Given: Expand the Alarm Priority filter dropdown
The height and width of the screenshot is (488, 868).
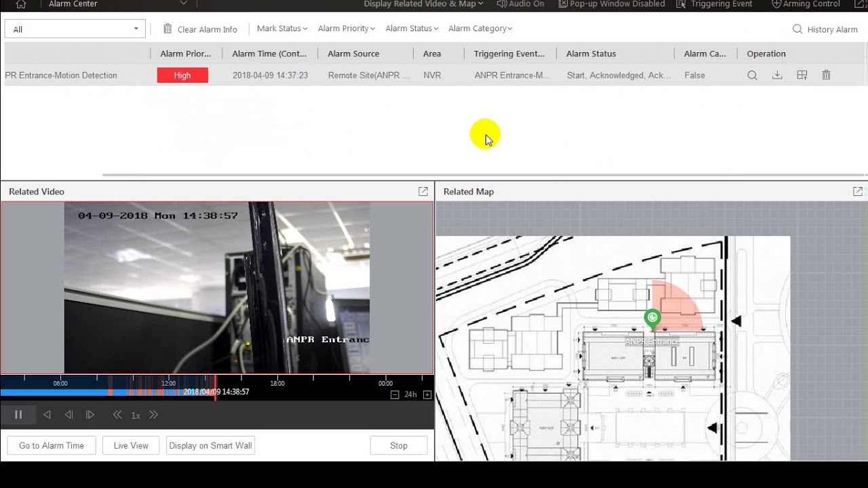Looking at the screenshot, I should [x=346, y=28].
